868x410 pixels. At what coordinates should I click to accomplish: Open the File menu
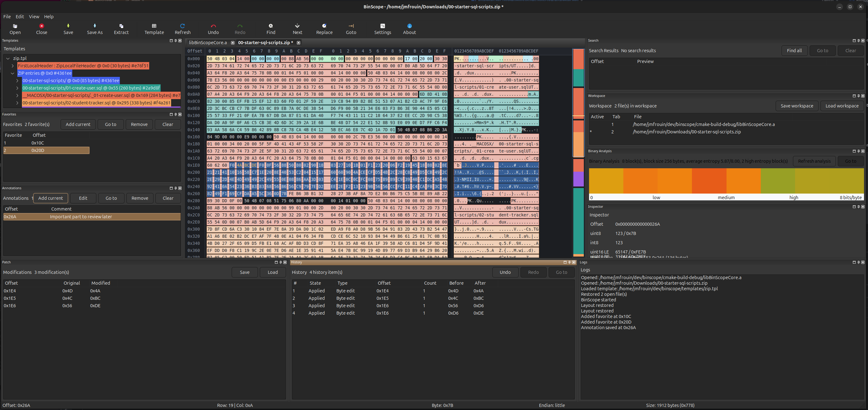[x=7, y=16]
